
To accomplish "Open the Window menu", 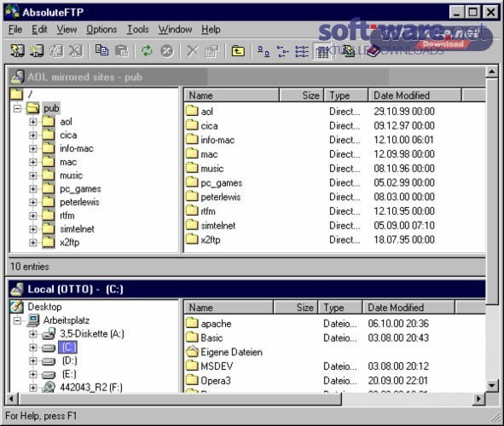I will 175,29.
